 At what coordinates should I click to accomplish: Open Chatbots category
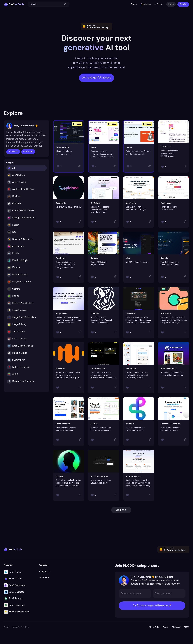click(26, 204)
